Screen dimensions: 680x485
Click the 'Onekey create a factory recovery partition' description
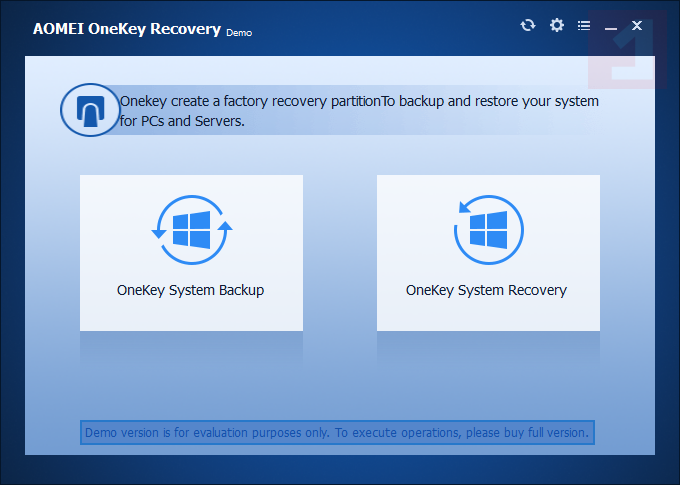click(x=359, y=111)
